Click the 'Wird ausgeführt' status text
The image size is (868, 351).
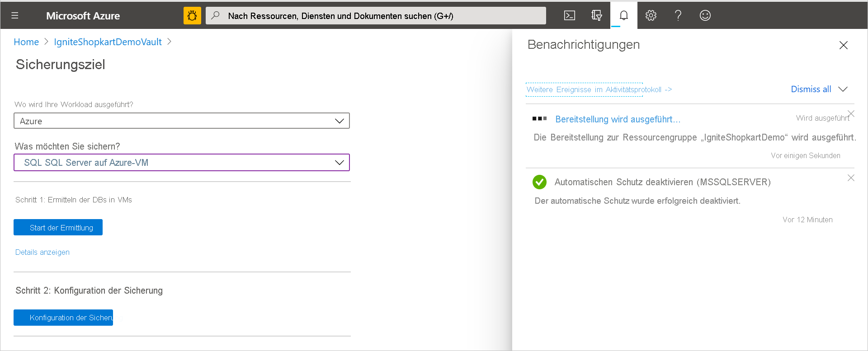[x=822, y=118]
